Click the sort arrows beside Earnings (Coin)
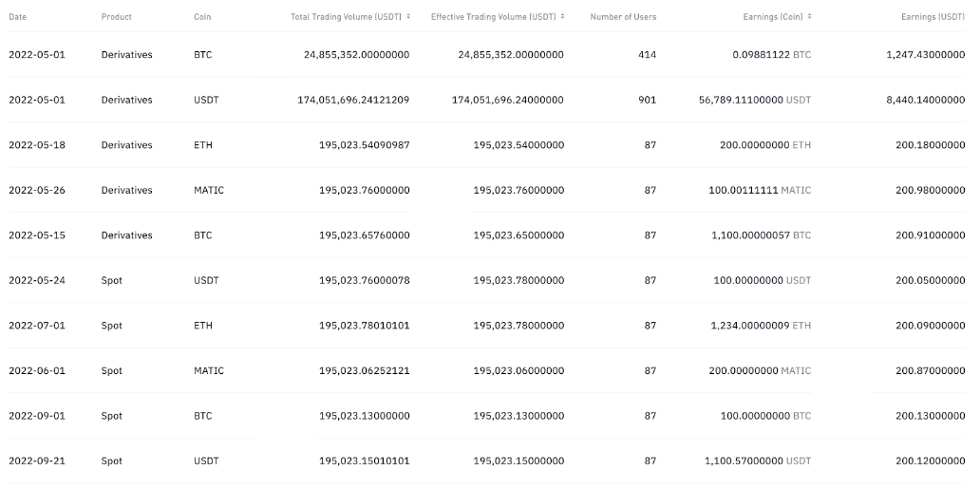Viewport: 980px width, 488px height. 809,17
